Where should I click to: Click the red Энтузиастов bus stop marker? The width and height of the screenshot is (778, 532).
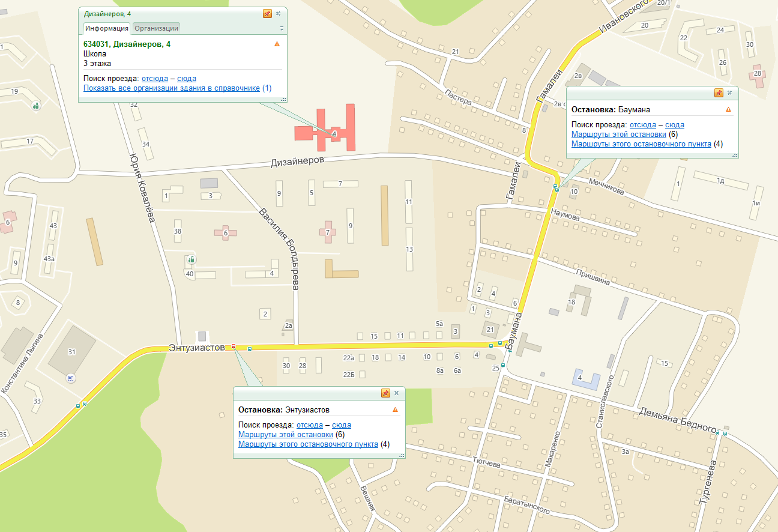point(234,347)
